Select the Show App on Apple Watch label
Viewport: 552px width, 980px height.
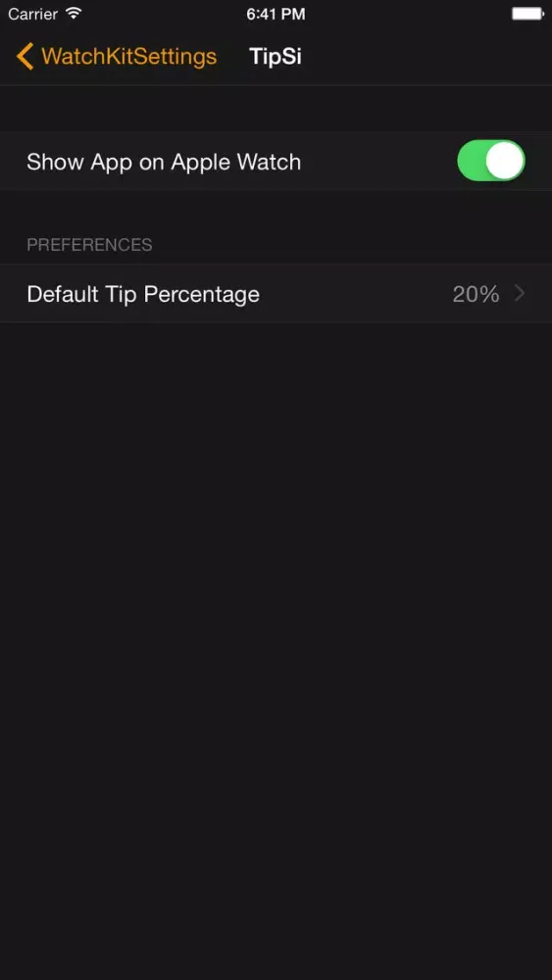tap(164, 162)
